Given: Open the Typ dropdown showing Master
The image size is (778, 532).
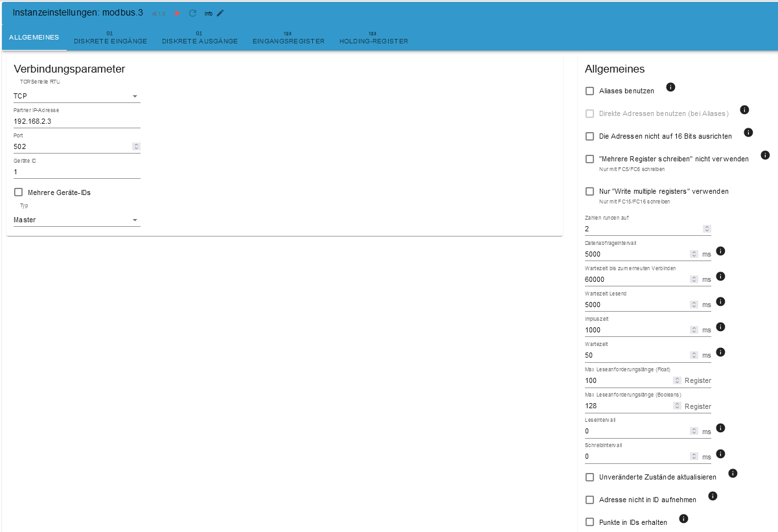Looking at the screenshot, I should [x=76, y=220].
